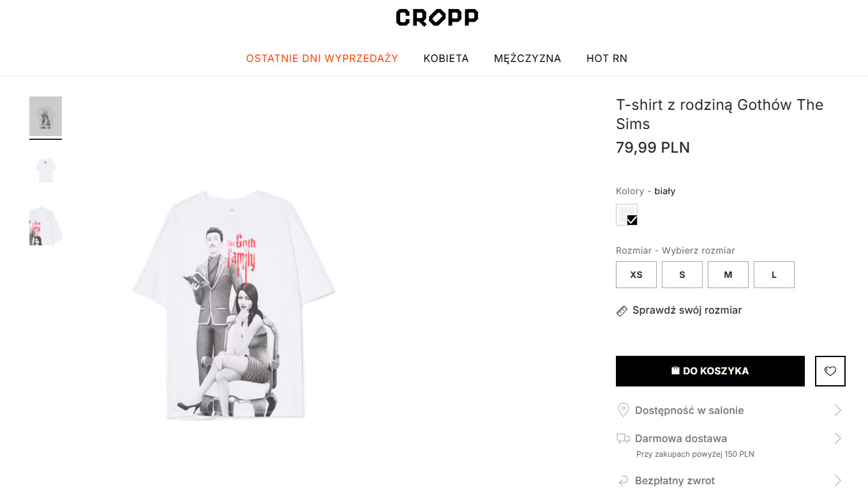
Task: Click the CROPP logo
Action: pos(437,17)
